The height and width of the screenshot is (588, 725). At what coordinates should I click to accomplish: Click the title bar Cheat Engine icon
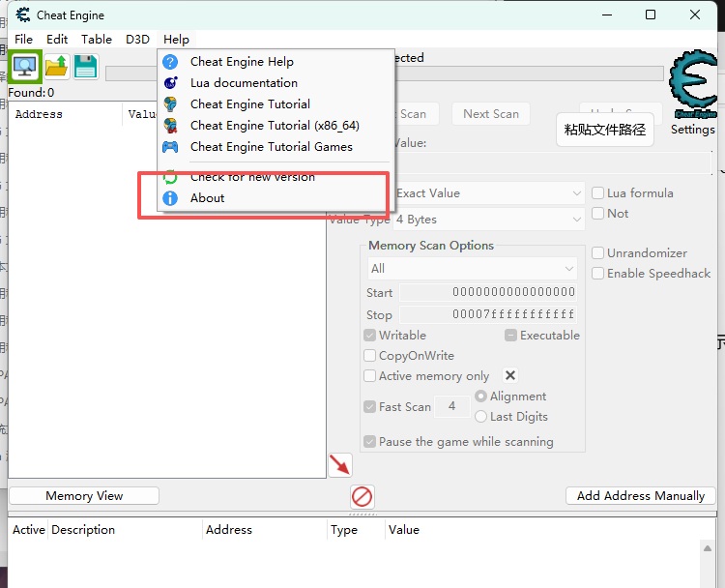click(x=22, y=15)
